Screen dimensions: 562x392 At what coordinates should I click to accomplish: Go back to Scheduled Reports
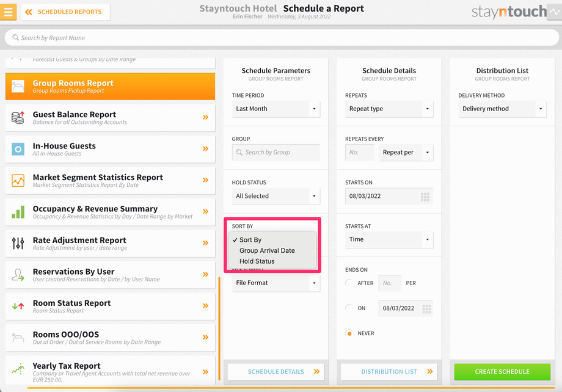pos(65,12)
